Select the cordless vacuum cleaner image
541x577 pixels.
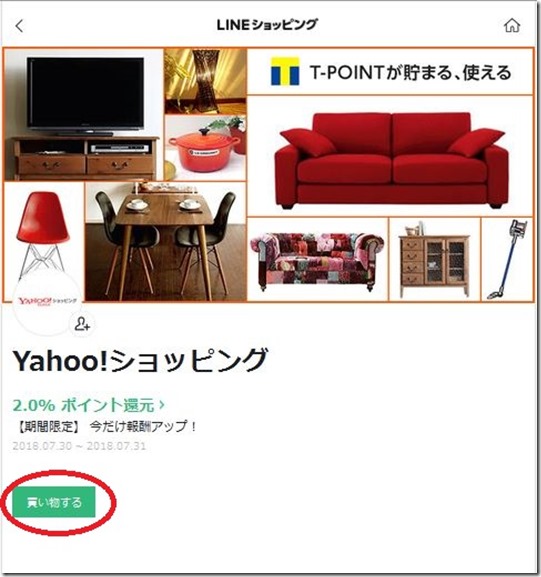click(507, 260)
